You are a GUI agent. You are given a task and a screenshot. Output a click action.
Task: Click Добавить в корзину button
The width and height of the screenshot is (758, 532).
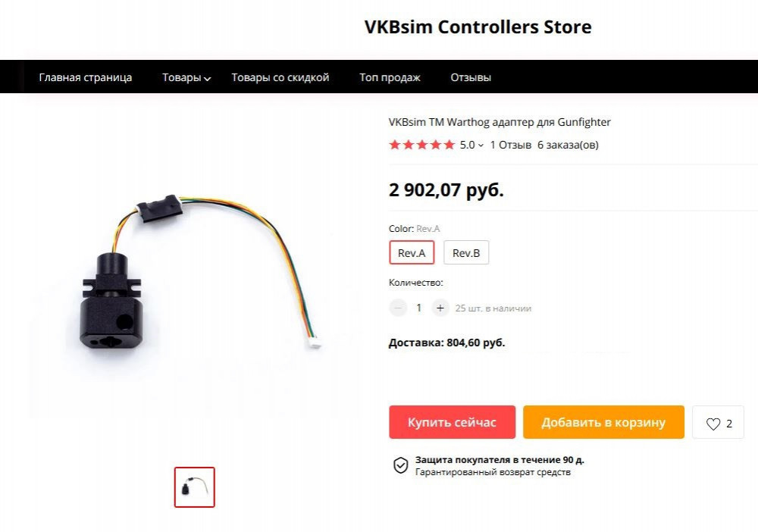pos(603,422)
